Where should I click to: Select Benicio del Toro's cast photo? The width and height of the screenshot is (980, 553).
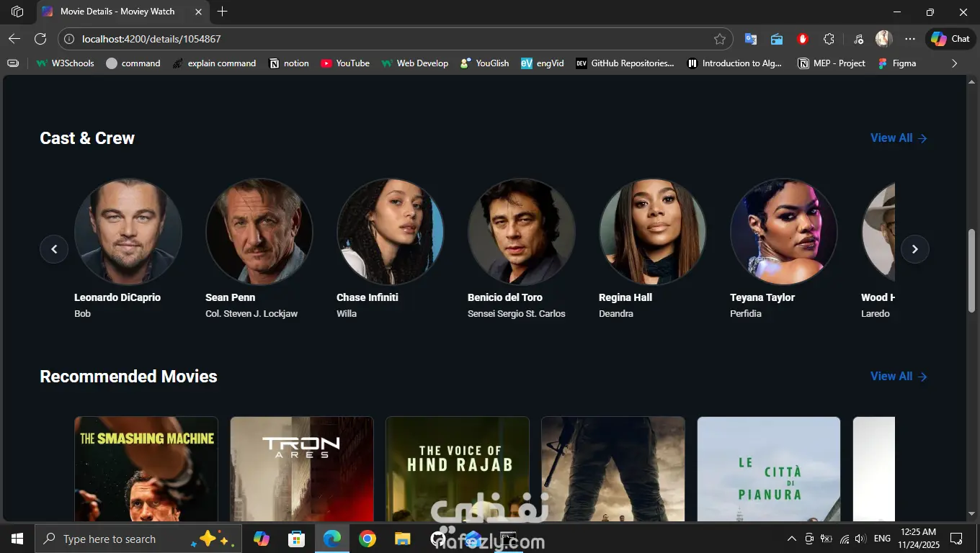pos(522,232)
